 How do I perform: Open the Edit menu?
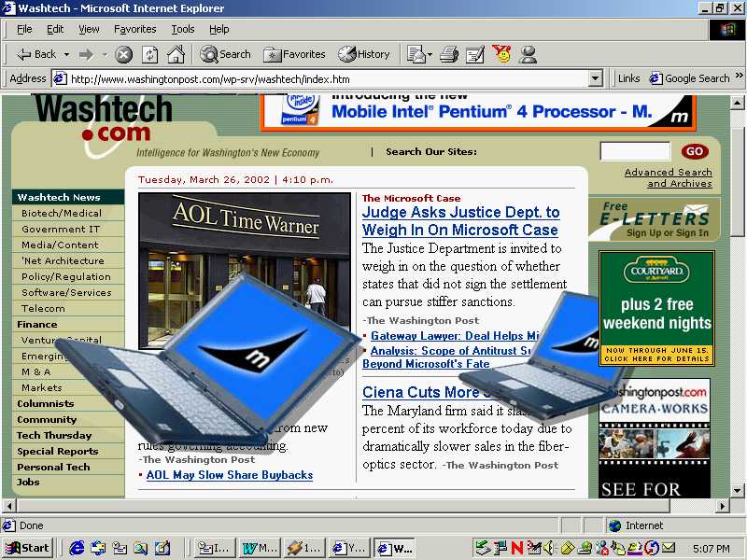55,30
